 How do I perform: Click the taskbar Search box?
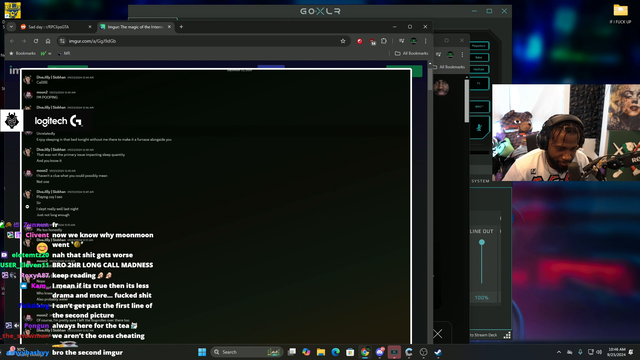[x=247, y=352]
